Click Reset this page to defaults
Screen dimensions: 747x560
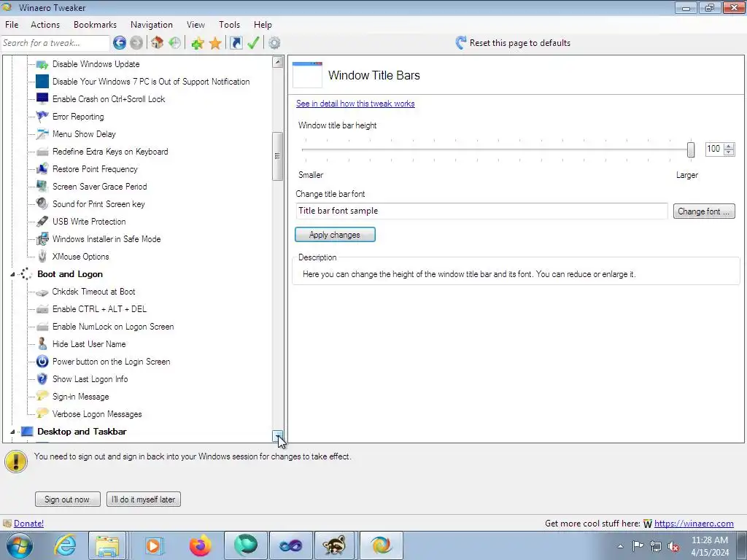point(519,43)
